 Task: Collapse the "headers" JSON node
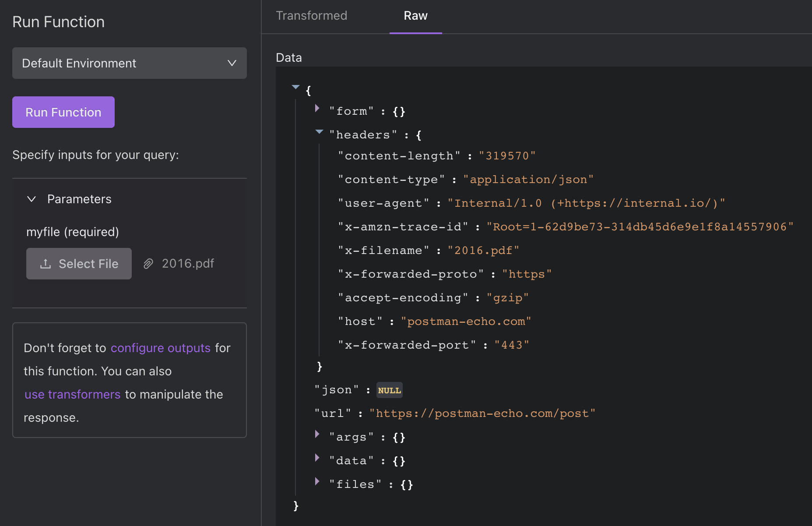pos(319,132)
